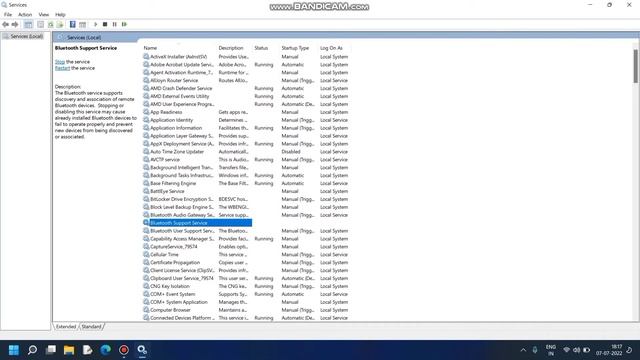This screenshot has width=640, height=360.
Task: Click the highlighted Bluetooth Support Service row
Action: (x=197, y=223)
